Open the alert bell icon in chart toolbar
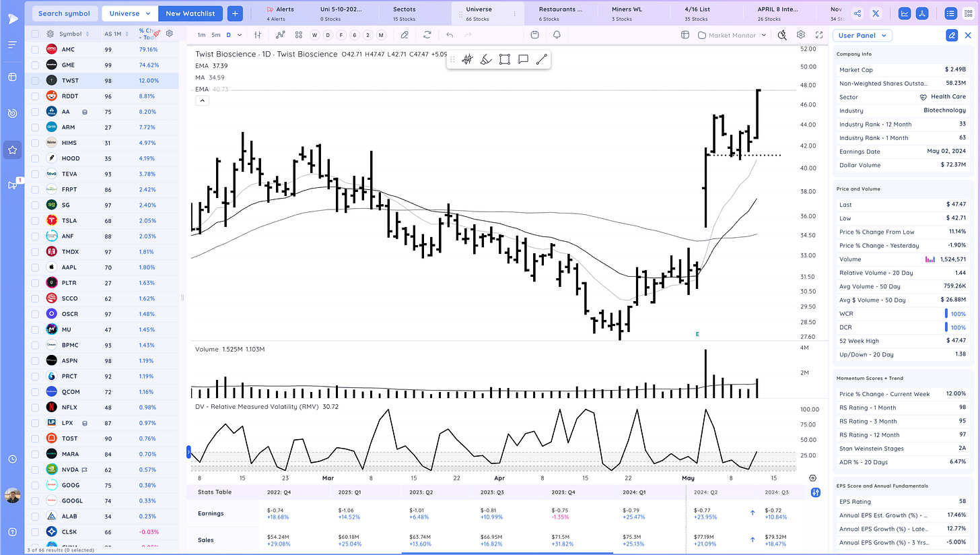Screen dimensions: 980x555 point(557,35)
